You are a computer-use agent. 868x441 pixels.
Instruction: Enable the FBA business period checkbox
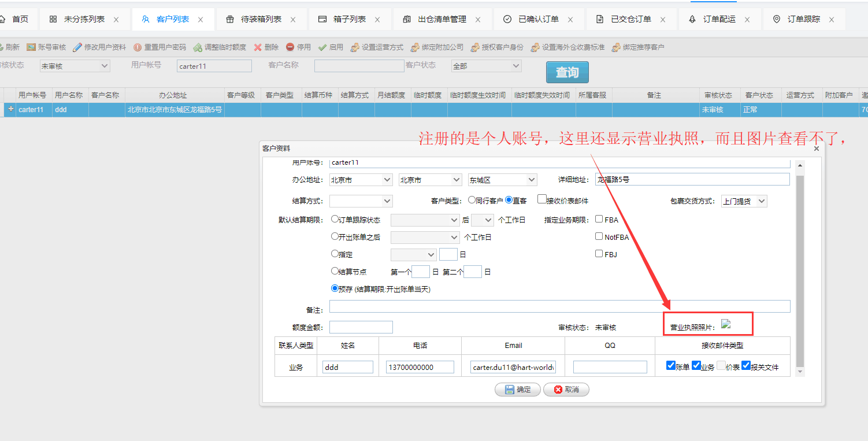599,220
